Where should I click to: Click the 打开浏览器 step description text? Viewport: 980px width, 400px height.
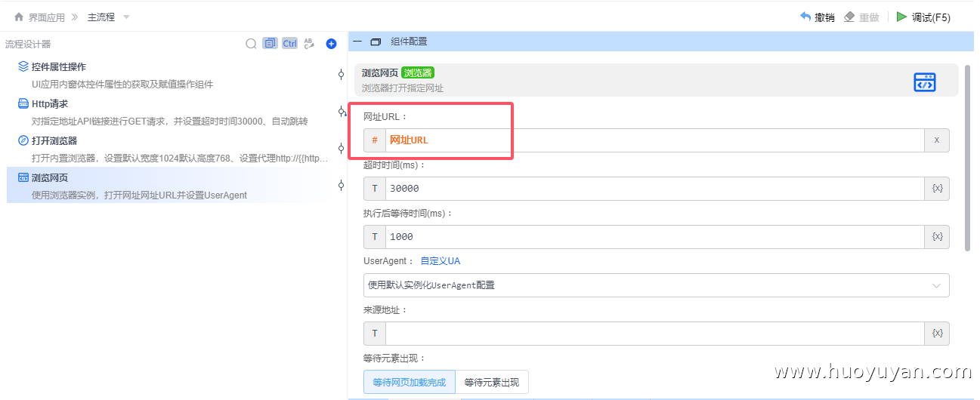pyautogui.click(x=181, y=158)
